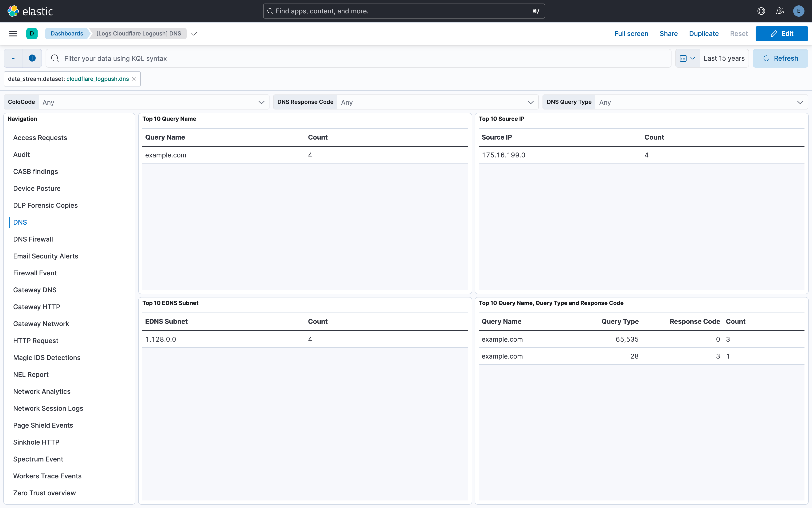
Task: Open Firewall Event navigation link
Action: click(35, 273)
